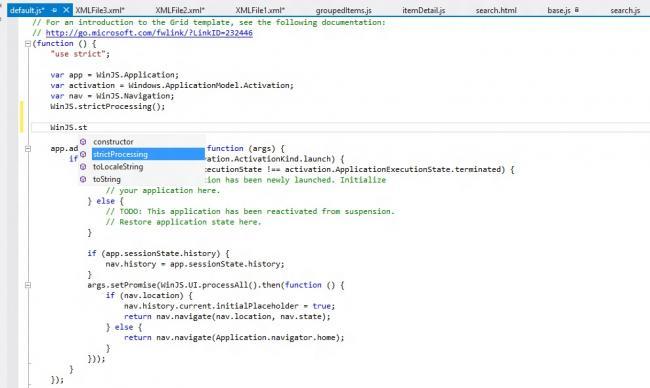650x388 pixels.
Task: Open the XMLFile1.xml tab
Action: coord(260,10)
